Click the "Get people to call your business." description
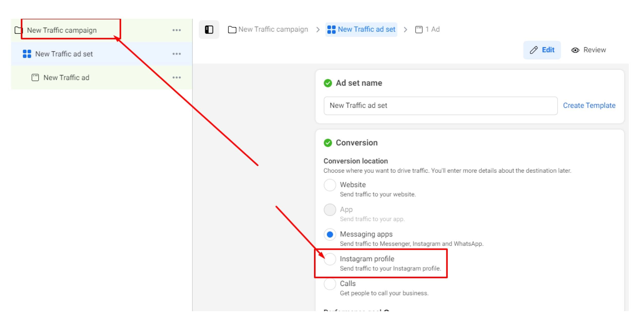The image size is (644, 330). coord(384,293)
